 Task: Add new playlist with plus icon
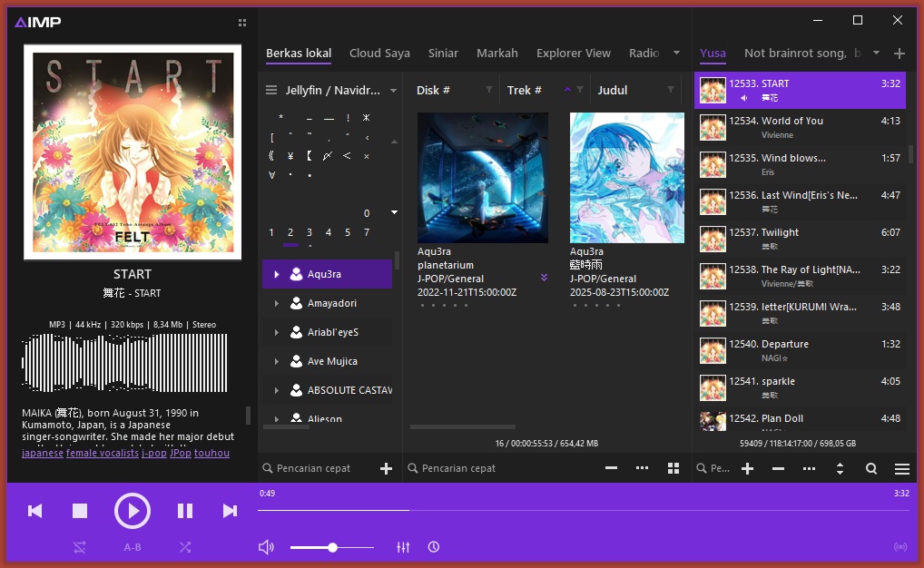click(x=899, y=54)
